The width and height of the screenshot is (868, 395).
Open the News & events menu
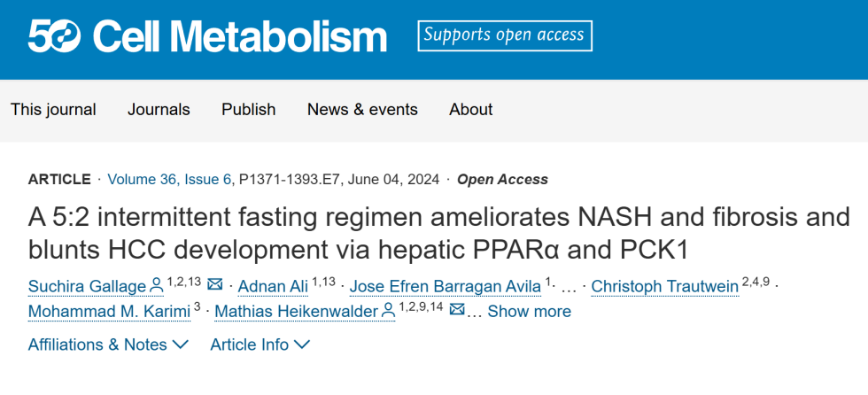pyautogui.click(x=362, y=110)
